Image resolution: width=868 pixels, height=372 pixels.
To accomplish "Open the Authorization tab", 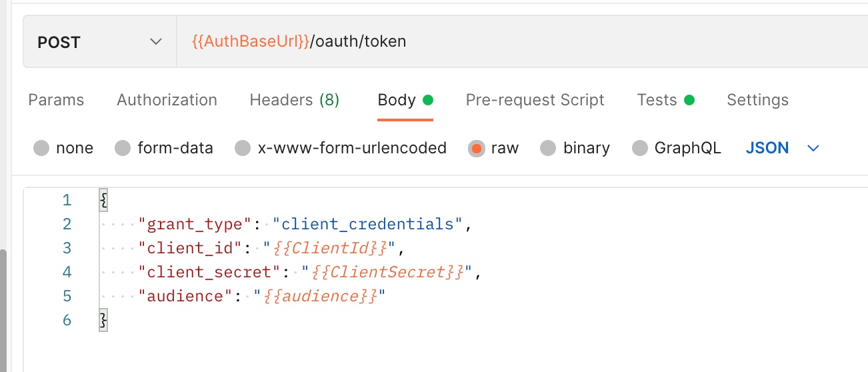I will coord(167,100).
